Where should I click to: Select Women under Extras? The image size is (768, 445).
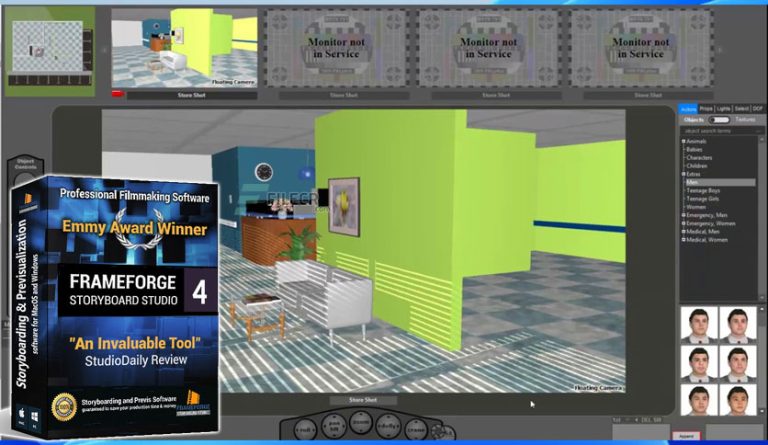click(x=696, y=207)
